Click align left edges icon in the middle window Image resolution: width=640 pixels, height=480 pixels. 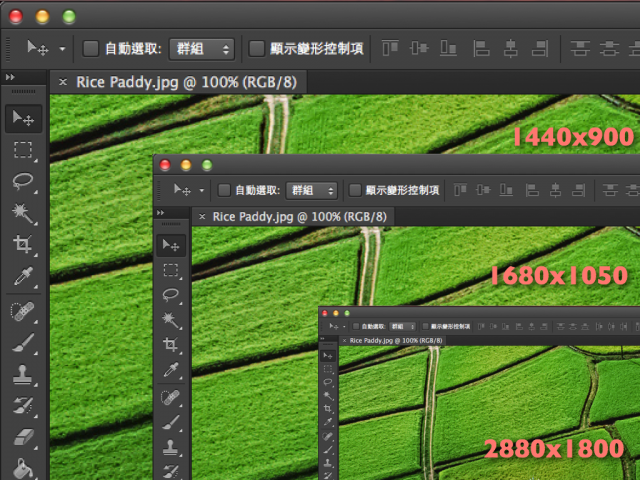[532, 190]
